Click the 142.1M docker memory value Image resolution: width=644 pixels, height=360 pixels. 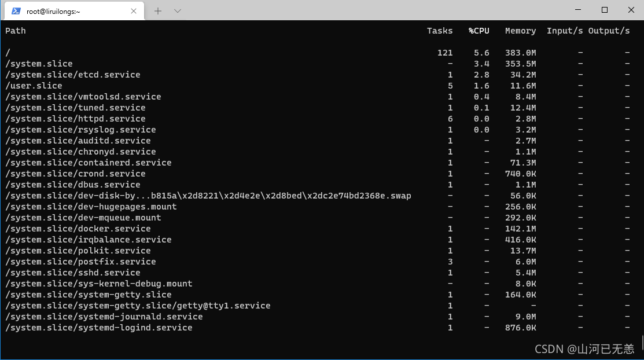(520, 229)
